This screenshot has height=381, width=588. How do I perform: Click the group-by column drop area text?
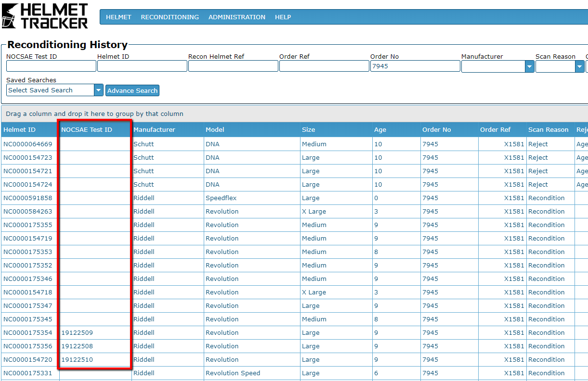click(94, 114)
